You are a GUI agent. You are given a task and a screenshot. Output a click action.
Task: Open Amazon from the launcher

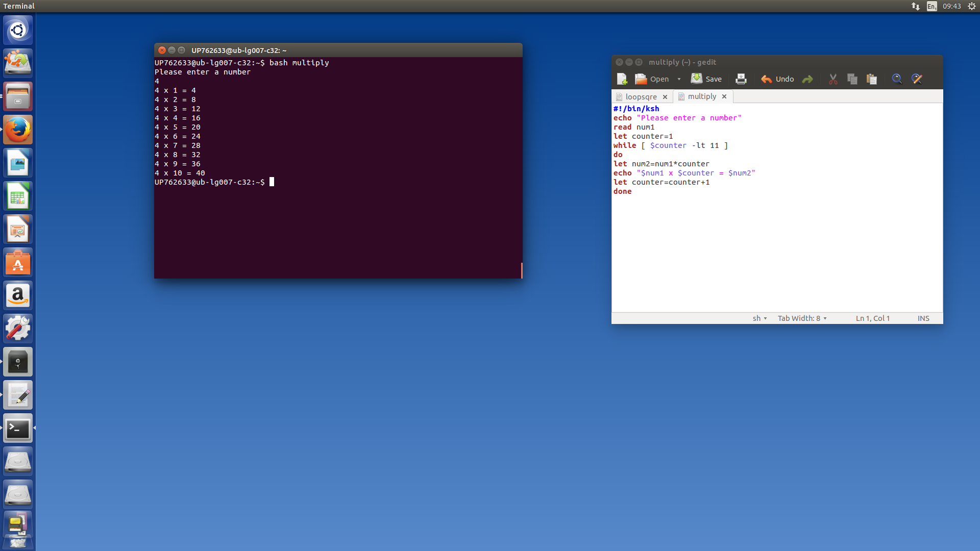pyautogui.click(x=18, y=295)
